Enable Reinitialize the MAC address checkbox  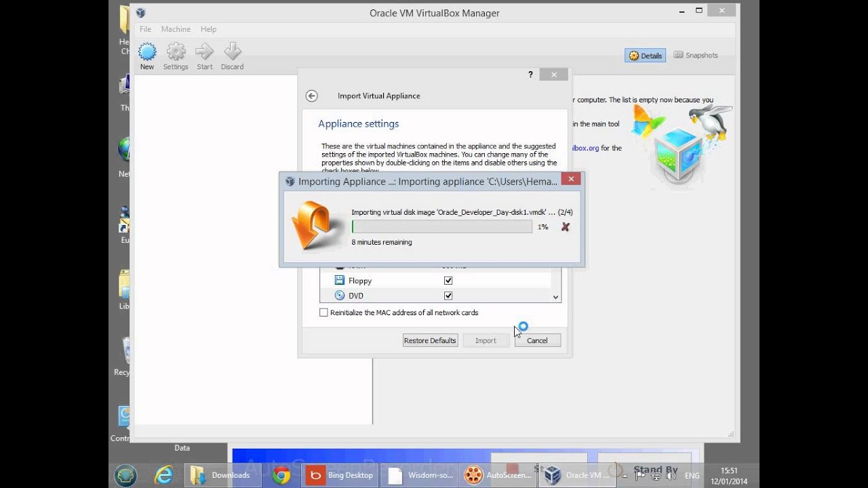pyautogui.click(x=323, y=312)
